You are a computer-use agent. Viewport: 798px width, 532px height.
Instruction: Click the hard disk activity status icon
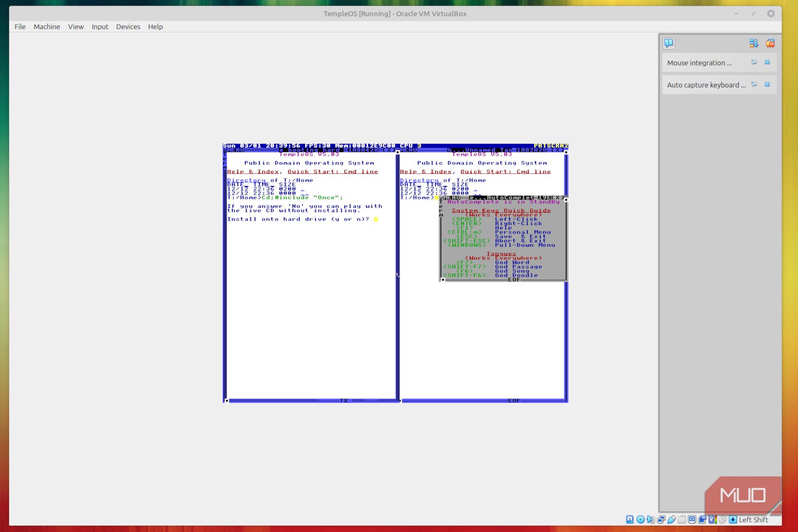click(x=630, y=519)
